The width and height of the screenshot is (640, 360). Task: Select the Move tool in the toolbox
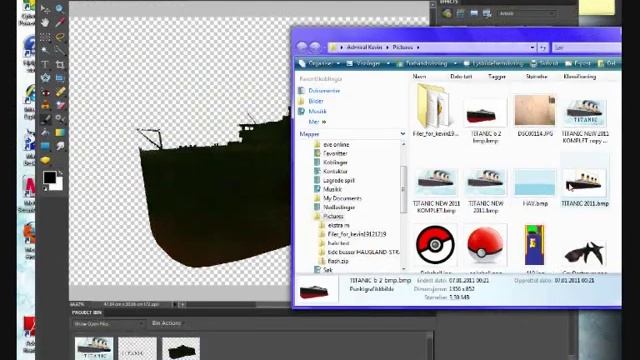pyautogui.click(x=45, y=9)
